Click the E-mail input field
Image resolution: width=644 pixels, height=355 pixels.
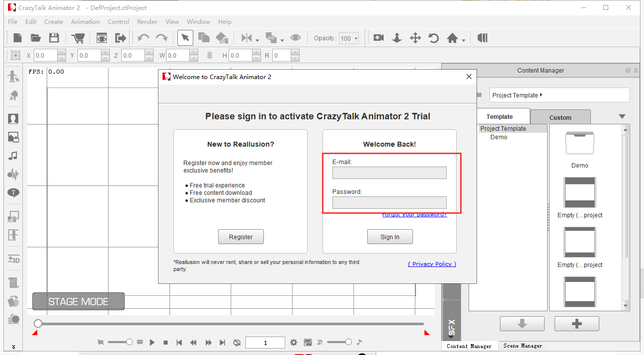coord(390,173)
